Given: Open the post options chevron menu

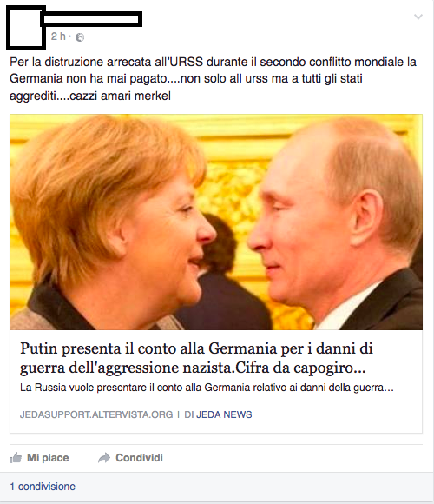Looking at the screenshot, I should pyautogui.click(x=418, y=17).
